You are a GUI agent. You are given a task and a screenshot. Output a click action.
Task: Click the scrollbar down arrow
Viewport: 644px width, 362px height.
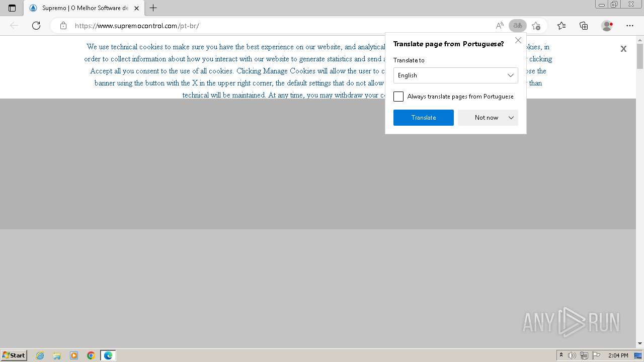640,344
